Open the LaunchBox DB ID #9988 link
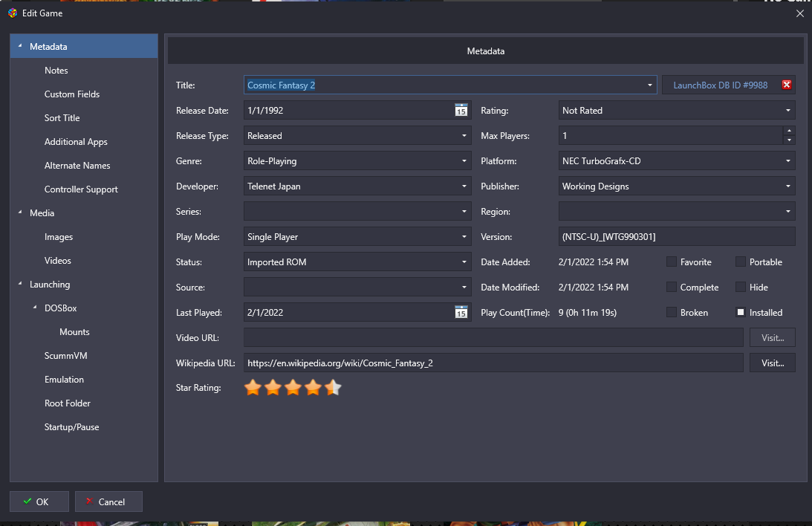The height and width of the screenshot is (526, 812). 721,85
